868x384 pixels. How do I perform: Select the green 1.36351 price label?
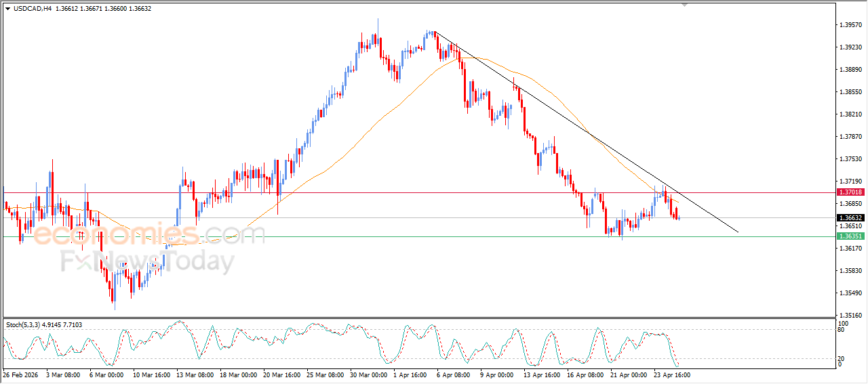pos(850,236)
